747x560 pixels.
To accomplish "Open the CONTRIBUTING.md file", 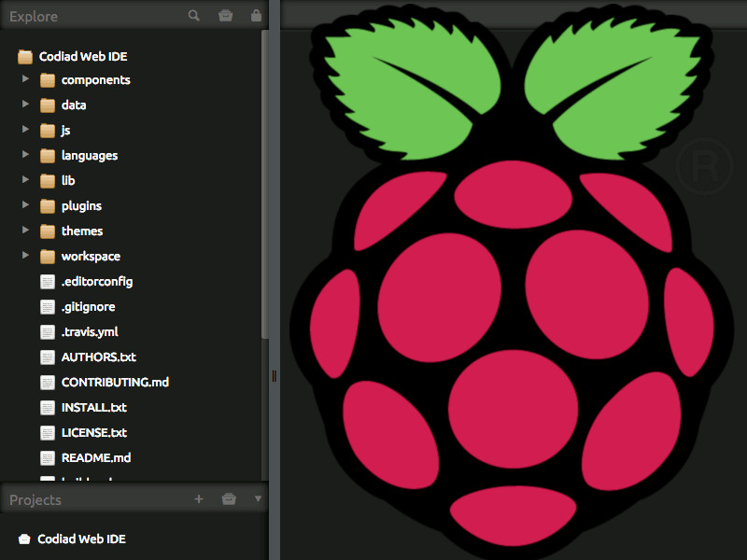I will 115,383.
